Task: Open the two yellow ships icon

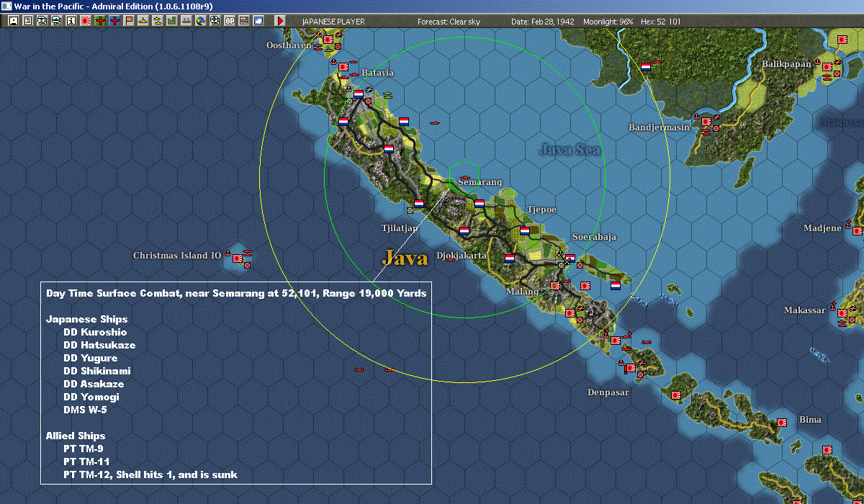Action: 157,21
